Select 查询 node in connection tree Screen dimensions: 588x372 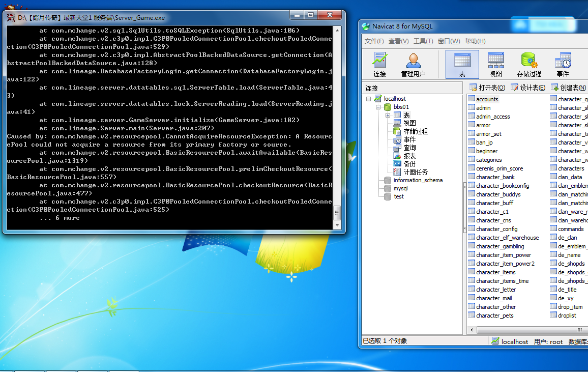[x=409, y=148]
